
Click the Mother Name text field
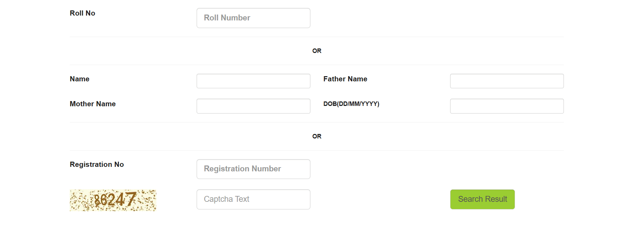point(253,106)
